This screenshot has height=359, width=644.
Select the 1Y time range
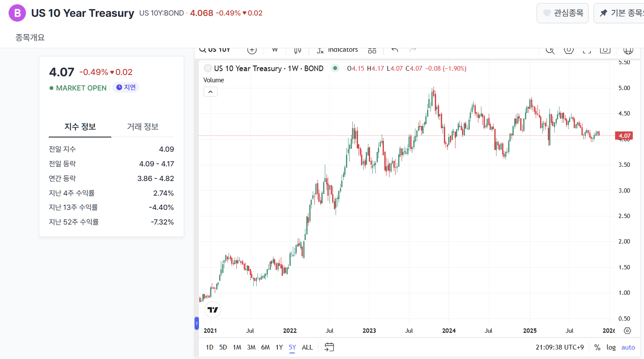click(279, 347)
